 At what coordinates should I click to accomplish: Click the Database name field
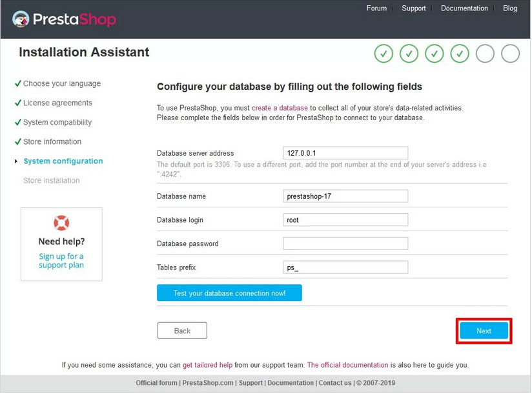tap(345, 196)
